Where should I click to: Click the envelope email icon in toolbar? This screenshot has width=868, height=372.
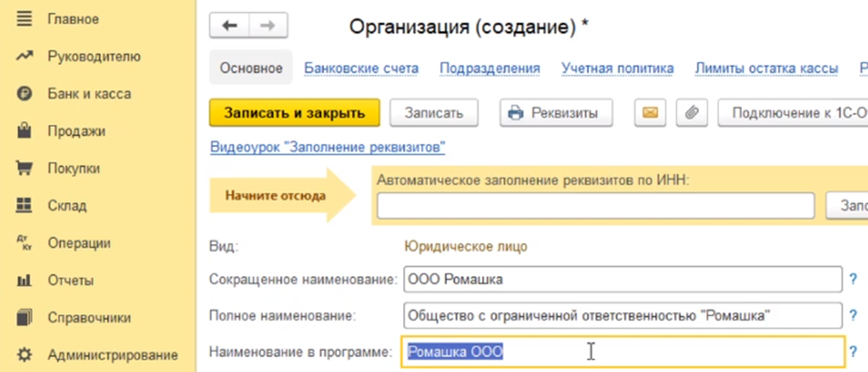[649, 113]
